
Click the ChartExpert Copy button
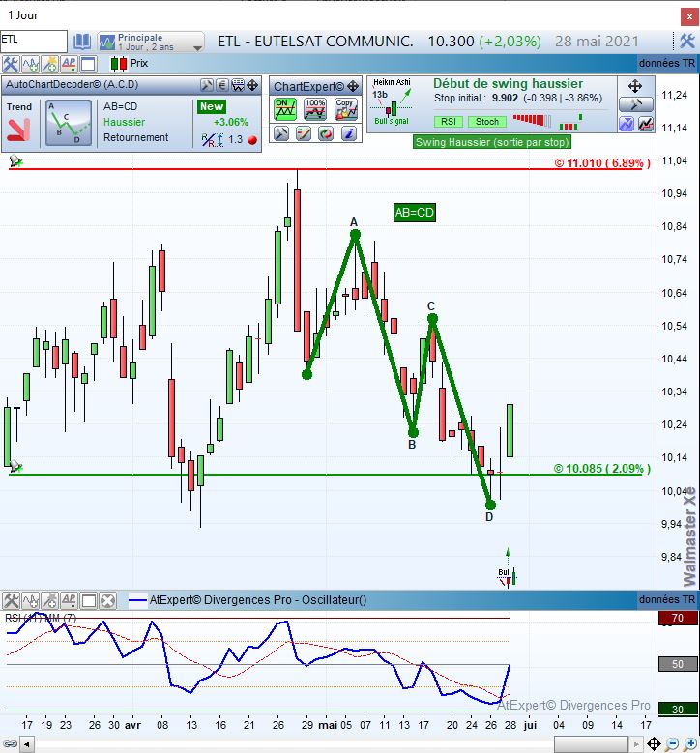pos(346,109)
